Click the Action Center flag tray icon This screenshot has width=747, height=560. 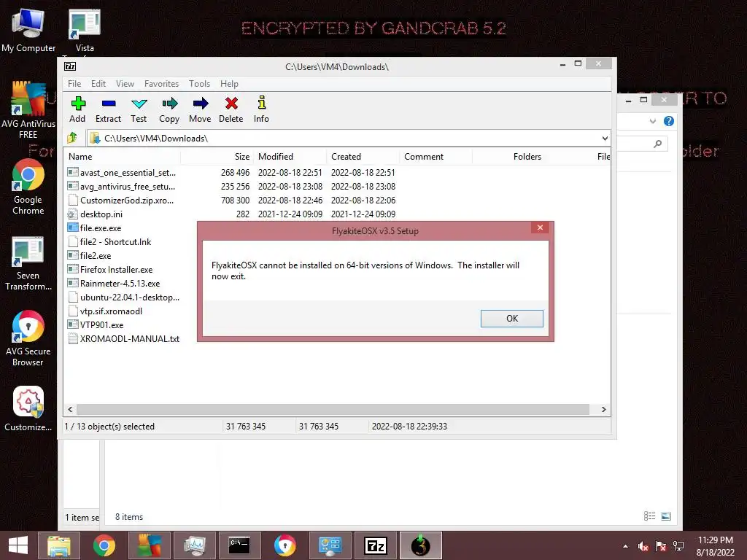[661, 546]
